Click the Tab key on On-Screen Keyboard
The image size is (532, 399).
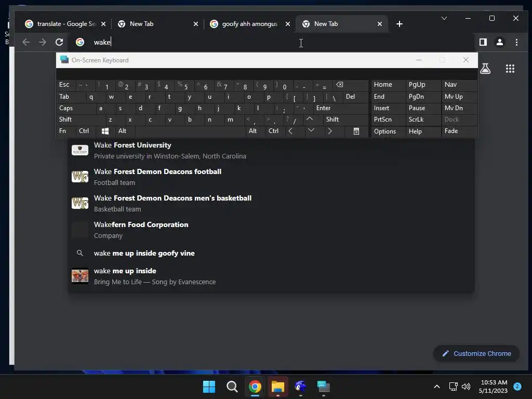(x=71, y=97)
